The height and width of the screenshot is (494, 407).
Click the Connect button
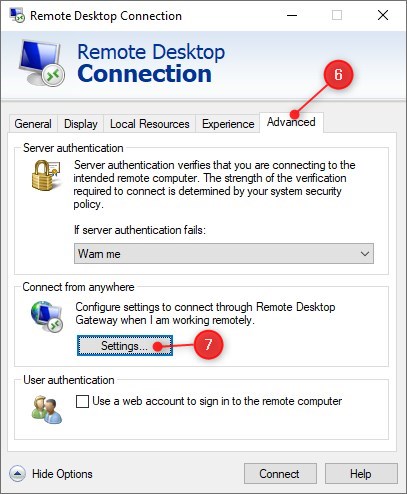pos(280,473)
